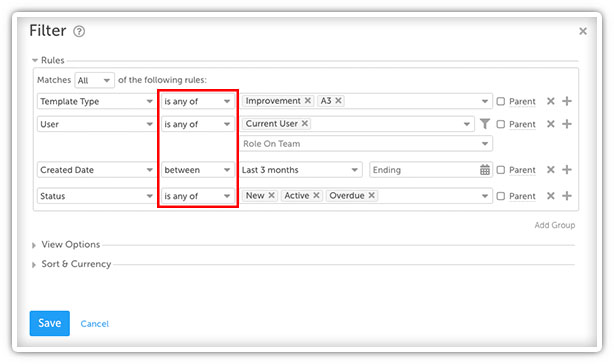Image resolution: width=614 pixels, height=364 pixels.
Task: Click the Cancel link
Action: [x=95, y=324]
